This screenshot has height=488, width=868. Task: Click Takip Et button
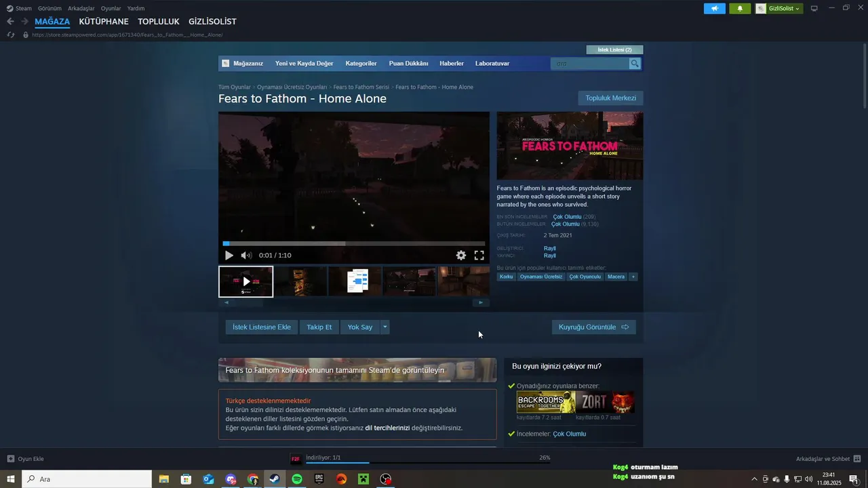point(319,327)
